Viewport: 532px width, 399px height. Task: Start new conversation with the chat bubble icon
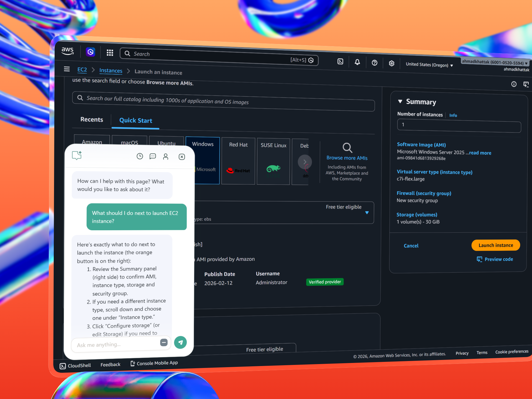click(x=153, y=156)
